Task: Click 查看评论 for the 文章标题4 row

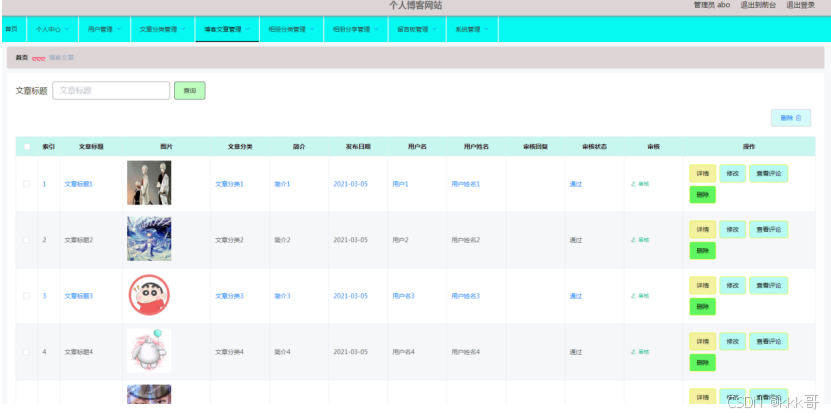Action: point(768,341)
